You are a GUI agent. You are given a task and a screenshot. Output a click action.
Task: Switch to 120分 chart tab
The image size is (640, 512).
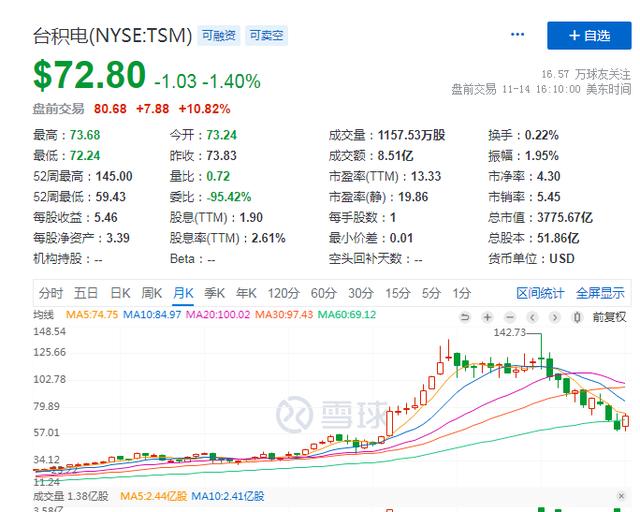[284, 293]
